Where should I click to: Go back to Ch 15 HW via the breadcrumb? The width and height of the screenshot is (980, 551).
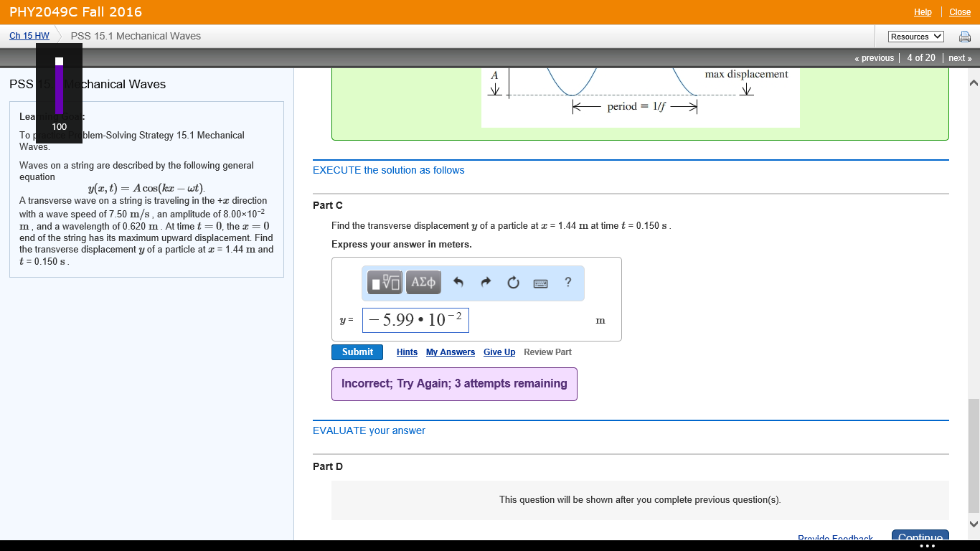coord(29,35)
